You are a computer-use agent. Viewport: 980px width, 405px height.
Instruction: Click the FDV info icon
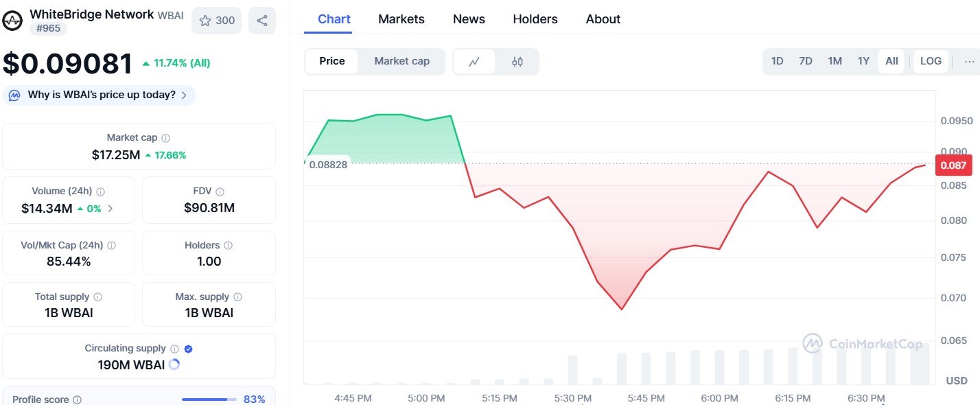coord(220,192)
